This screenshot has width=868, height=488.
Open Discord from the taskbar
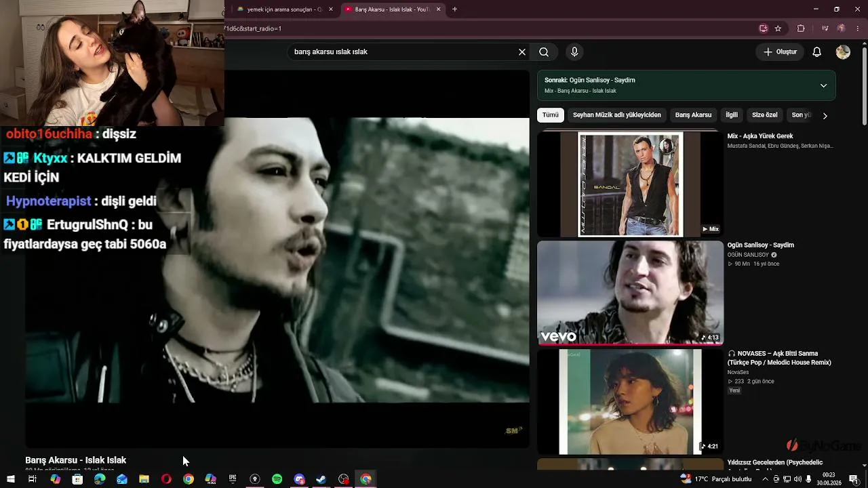[299, 479]
